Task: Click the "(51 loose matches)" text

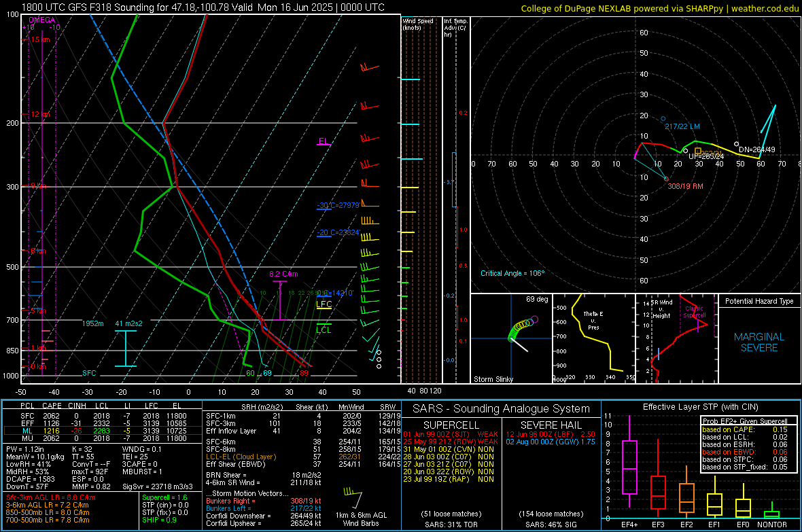Action: click(x=451, y=514)
